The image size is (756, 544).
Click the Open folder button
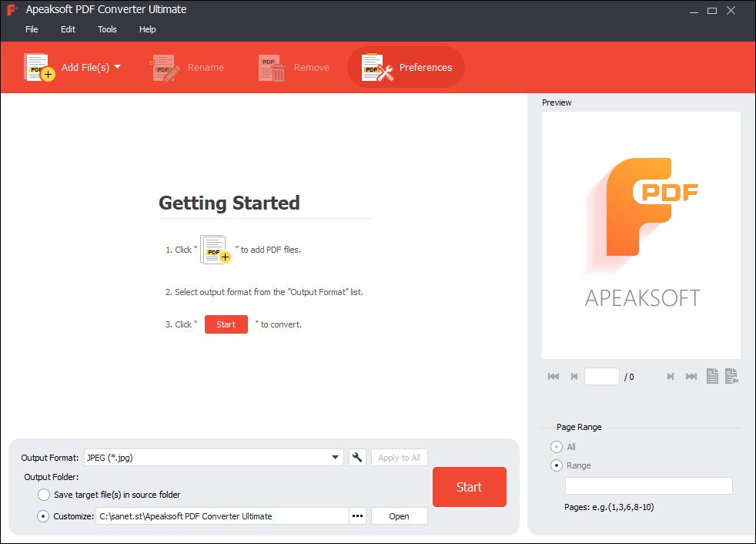click(x=399, y=516)
